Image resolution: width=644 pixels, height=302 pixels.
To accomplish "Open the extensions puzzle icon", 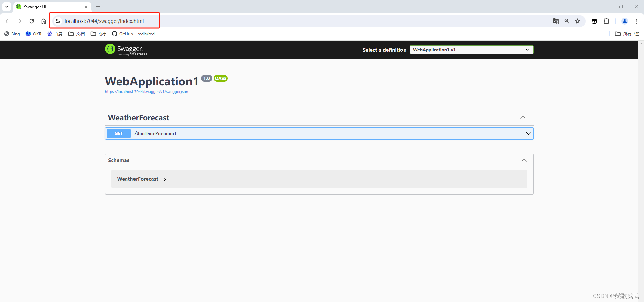I will click(x=606, y=21).
